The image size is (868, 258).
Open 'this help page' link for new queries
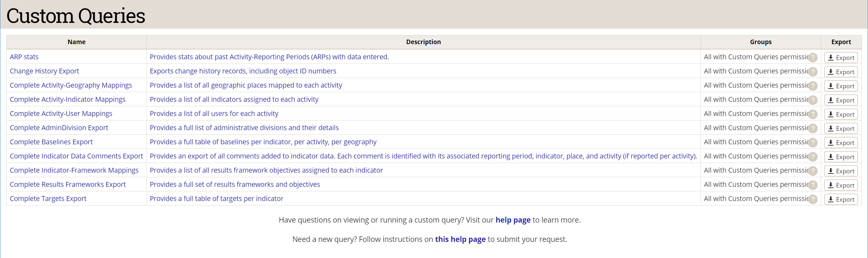pos(460,239)
